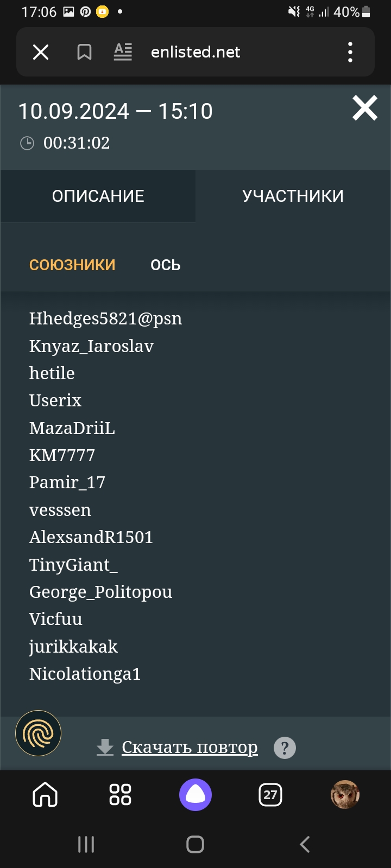
Task: Activate the Alice voice assistant button
Action: 195,795
